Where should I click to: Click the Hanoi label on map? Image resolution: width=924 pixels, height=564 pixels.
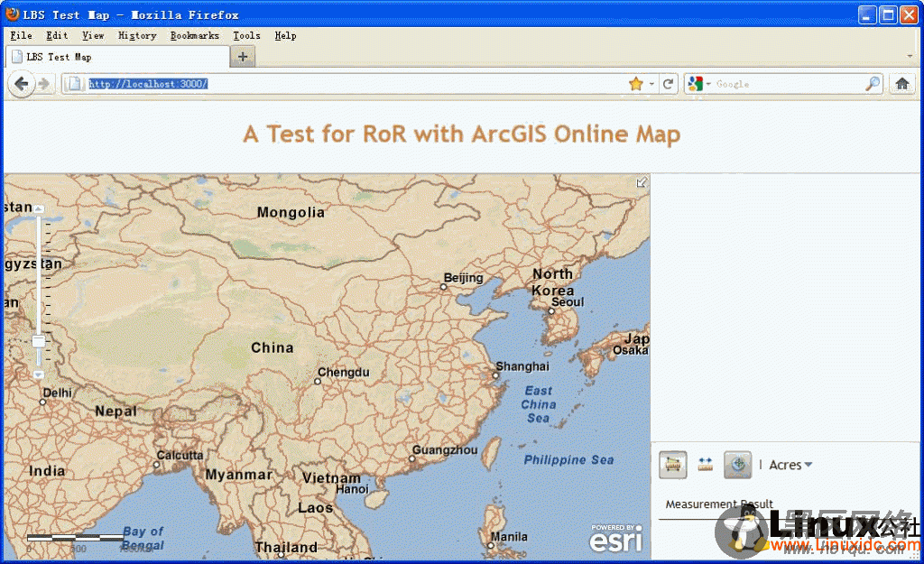point(352,488)
